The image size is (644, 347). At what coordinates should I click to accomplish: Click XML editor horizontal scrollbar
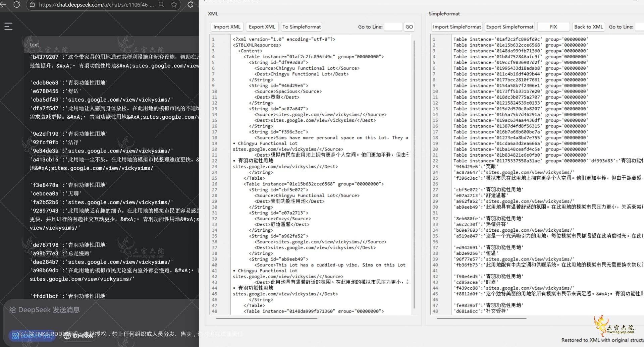267,318
